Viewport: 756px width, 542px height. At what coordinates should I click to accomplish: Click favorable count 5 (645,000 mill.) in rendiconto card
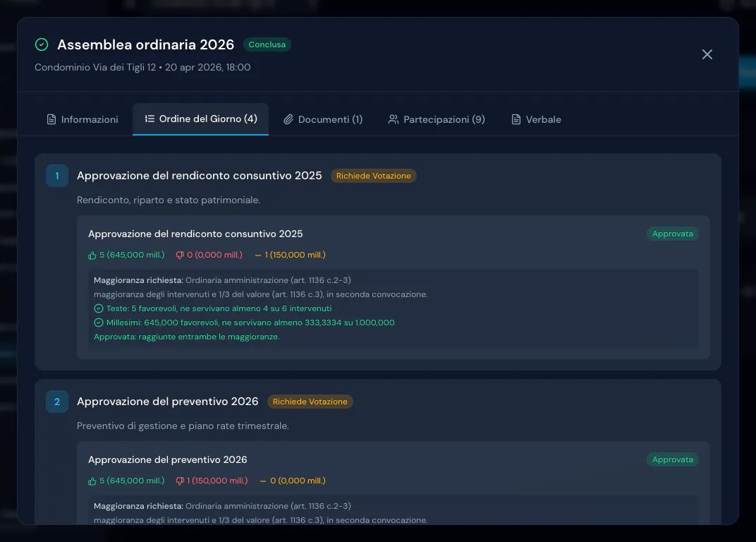[132, 255]
